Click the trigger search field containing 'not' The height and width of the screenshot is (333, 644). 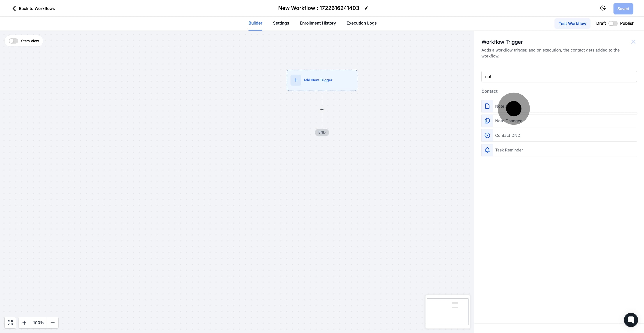[x=559, y=77]
